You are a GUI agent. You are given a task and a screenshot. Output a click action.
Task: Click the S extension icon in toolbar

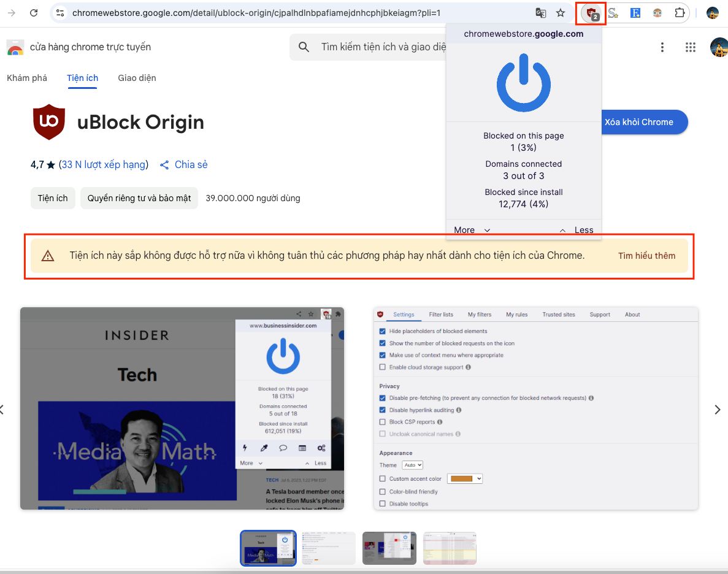pyautogui.click(x=613, y=13)
